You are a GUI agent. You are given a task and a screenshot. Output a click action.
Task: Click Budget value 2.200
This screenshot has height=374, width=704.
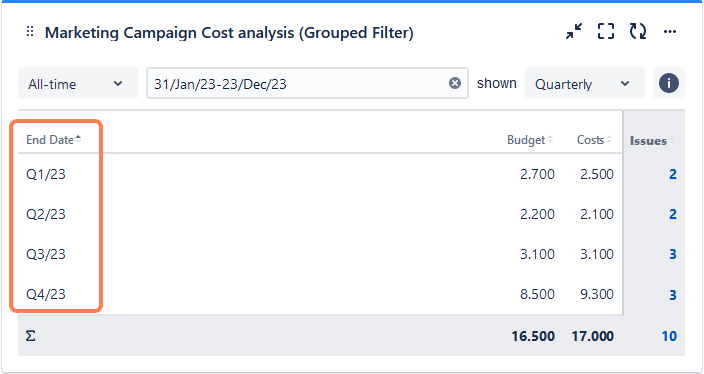[537, 214]
